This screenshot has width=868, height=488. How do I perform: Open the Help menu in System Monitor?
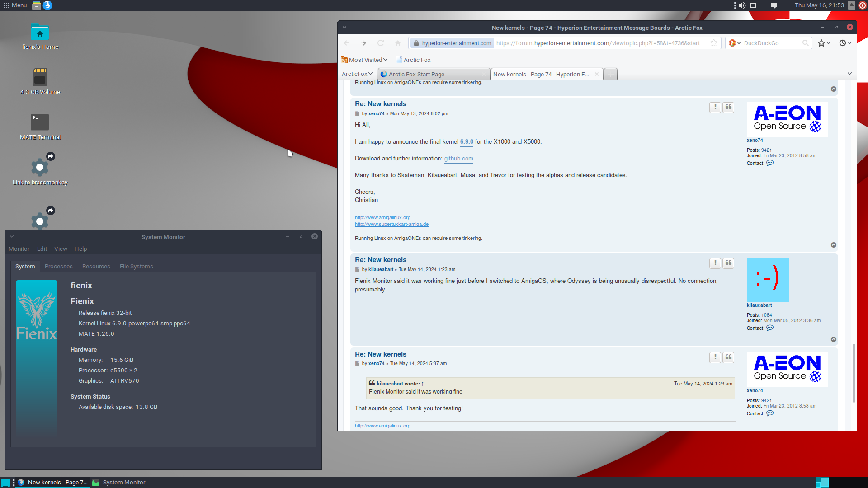80,249
